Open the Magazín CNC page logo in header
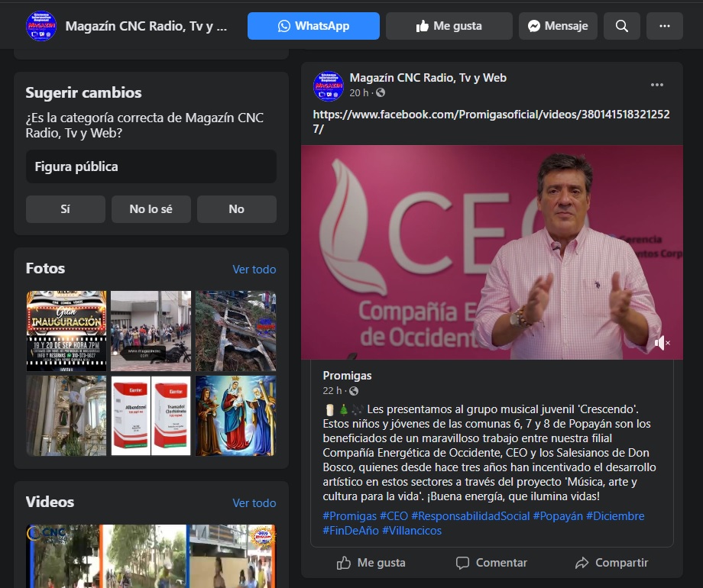Viewport: 703px width, 588px height. [41, 26]
